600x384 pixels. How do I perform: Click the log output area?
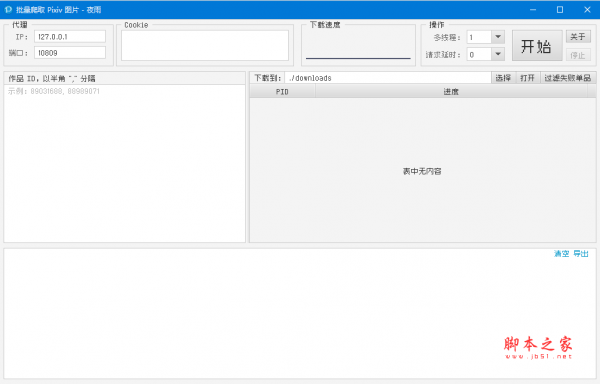300,313
